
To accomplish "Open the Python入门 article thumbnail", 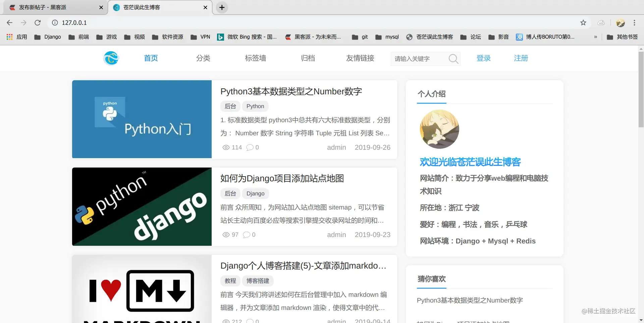I will 142,119.
